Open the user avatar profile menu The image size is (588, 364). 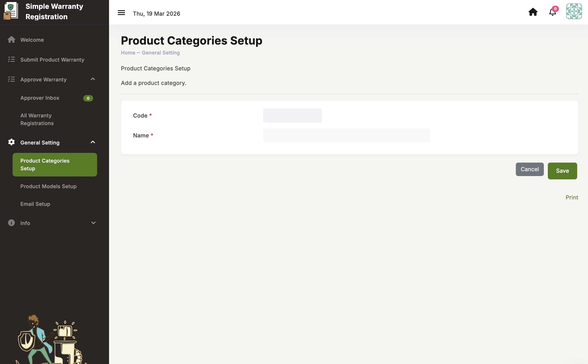point(574,11)
